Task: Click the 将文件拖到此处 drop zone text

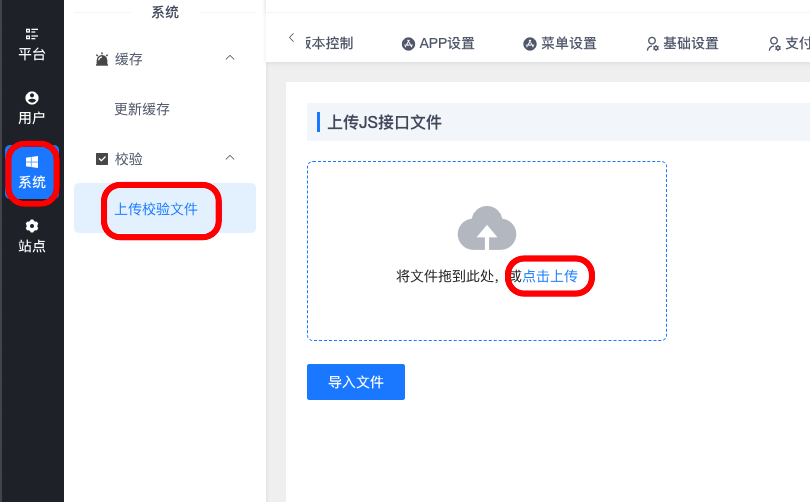Action: click(x=452, y=276)
